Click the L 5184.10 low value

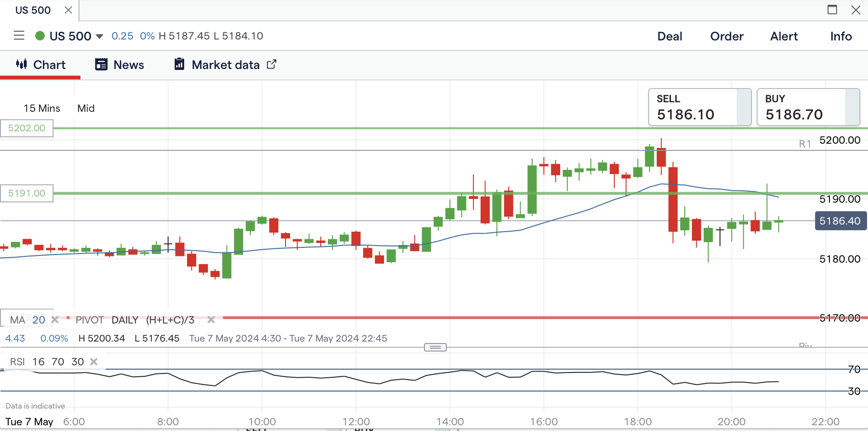[x=238, y=36]
